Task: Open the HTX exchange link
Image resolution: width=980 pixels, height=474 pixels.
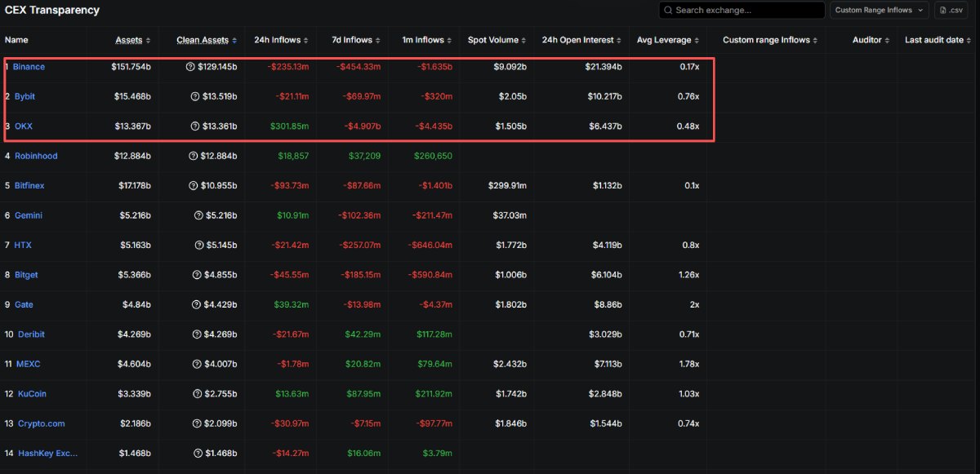Action: 23,245
